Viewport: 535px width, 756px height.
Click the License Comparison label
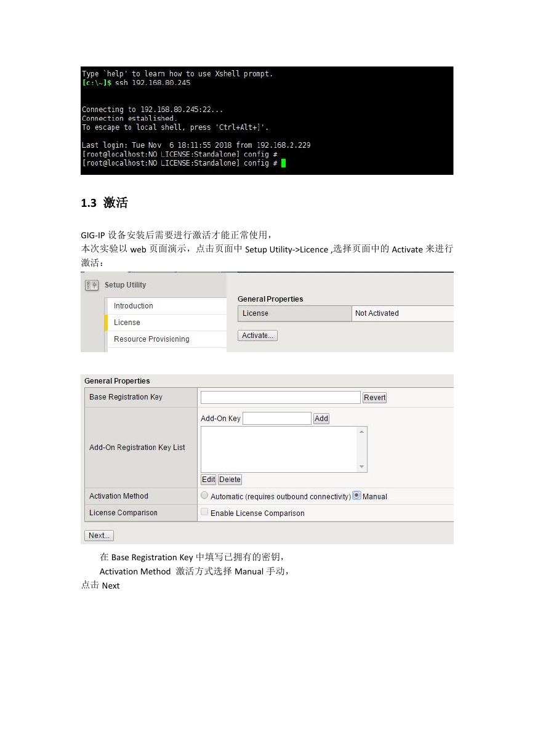pyautogui.click(x=123, y=513)
